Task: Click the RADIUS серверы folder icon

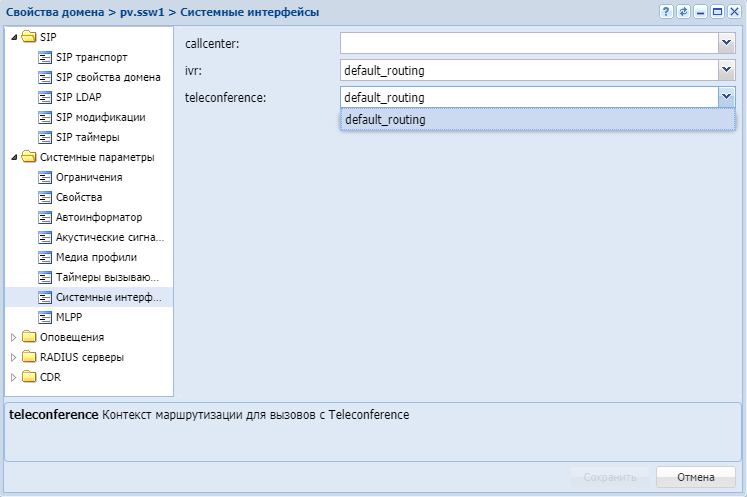Action: click(x=28, y=357)
